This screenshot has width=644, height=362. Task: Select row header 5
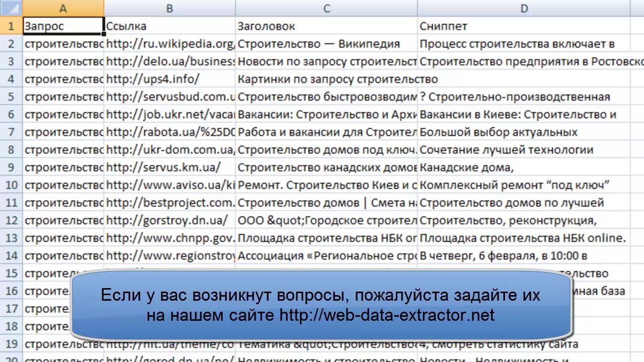pyautogui.click(x=11, y=97)
